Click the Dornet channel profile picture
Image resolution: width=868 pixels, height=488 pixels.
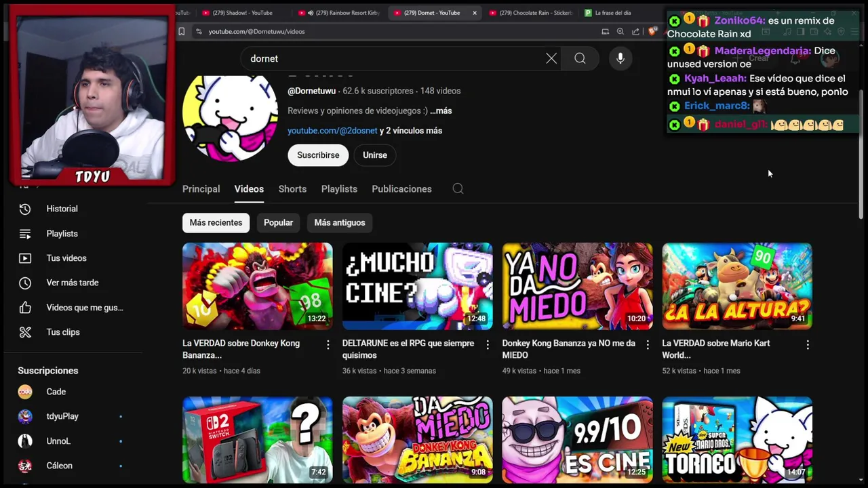pos(230,117)
